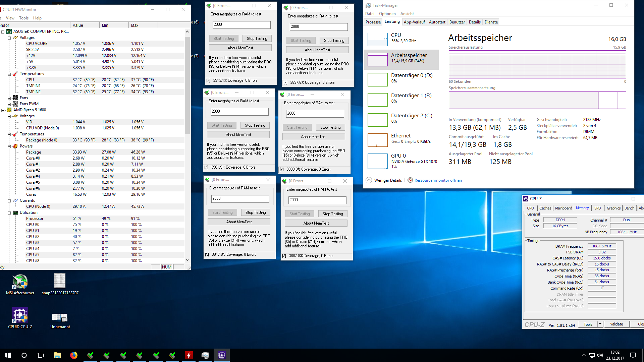Open File Explorer from taskbar
Image resolution: width=644 pixels, height=362 pixels.
(57, 355)
